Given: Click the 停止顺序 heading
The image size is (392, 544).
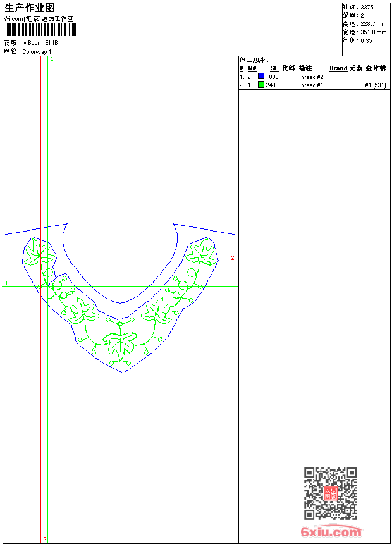Looking at the screenshot, I should pos(254,59).
